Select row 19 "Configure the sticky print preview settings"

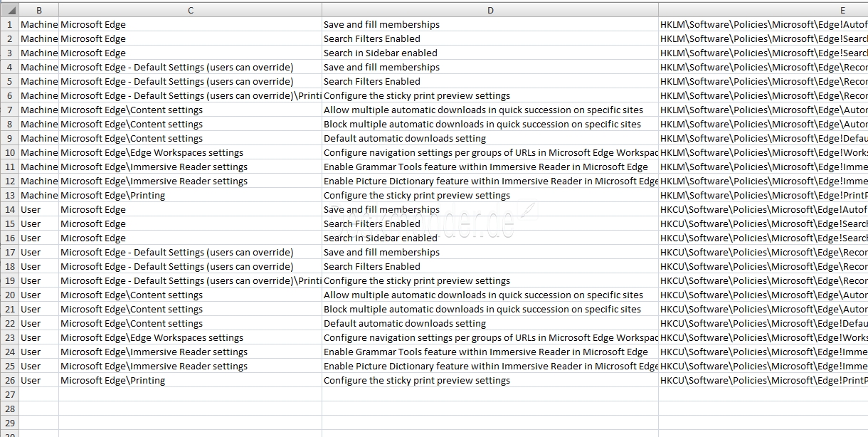click(x=490, y=280)
